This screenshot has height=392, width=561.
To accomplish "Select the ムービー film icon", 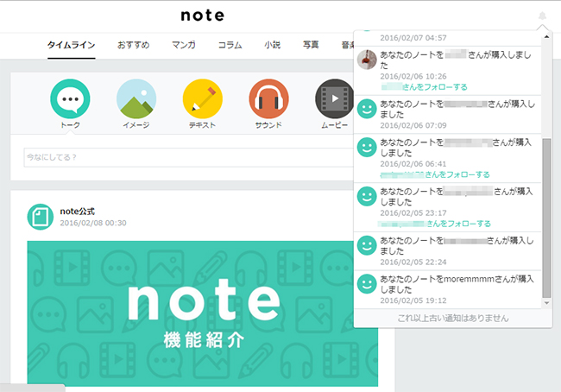I will point(335,98).
